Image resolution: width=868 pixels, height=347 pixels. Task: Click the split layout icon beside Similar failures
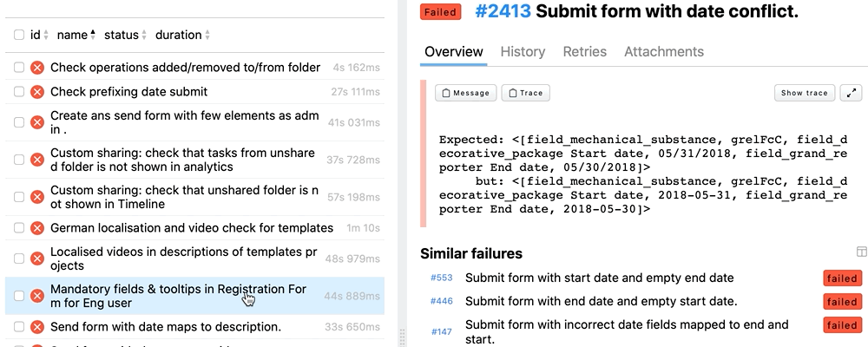[861, 252]
